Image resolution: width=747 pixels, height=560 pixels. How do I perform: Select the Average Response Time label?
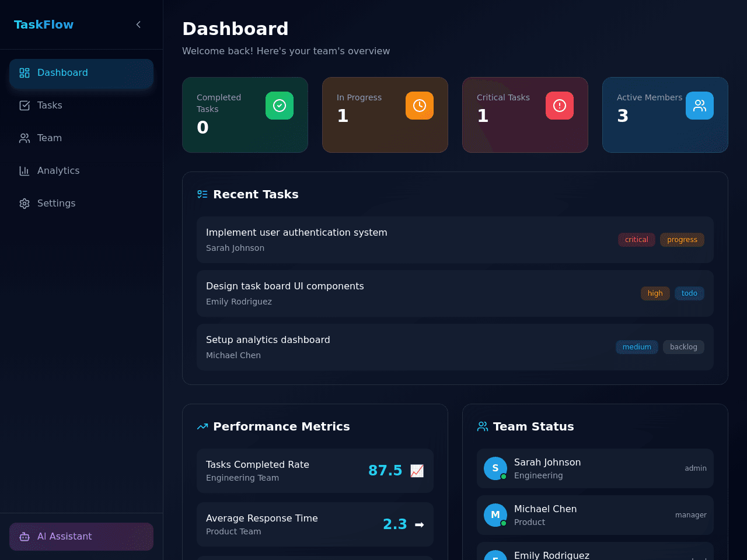262,519
